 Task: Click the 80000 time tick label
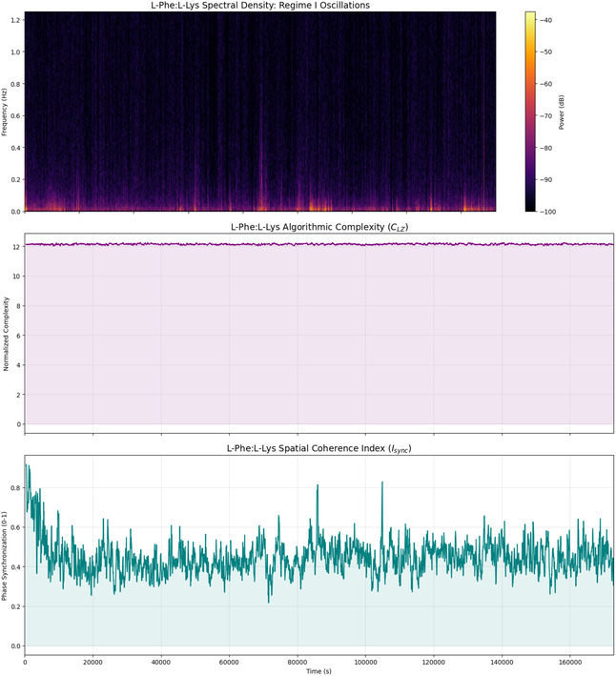pyautogui.click(x=297, y=662)
